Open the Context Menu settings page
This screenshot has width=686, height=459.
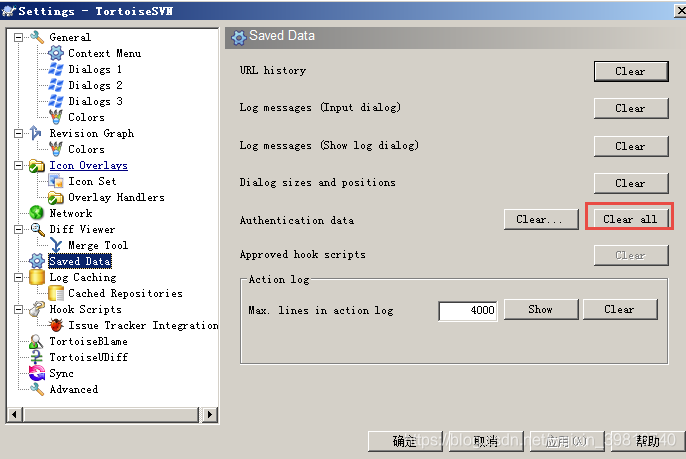pos(105,53)
